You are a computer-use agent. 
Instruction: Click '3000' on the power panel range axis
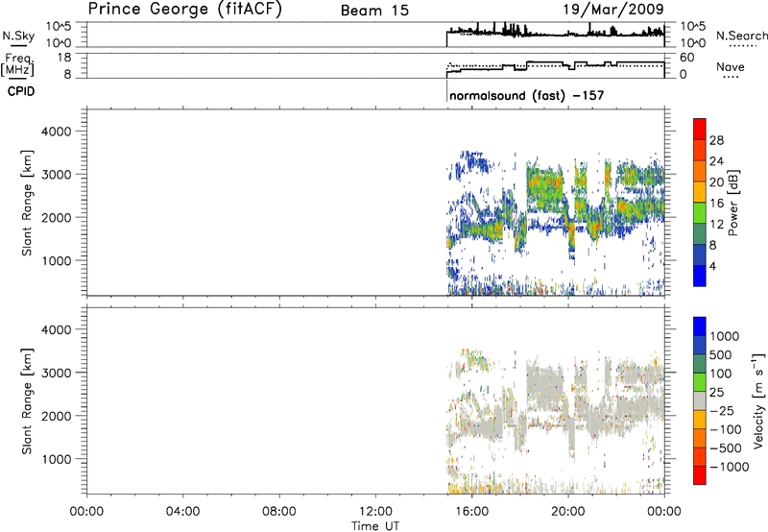coord(57,175)
